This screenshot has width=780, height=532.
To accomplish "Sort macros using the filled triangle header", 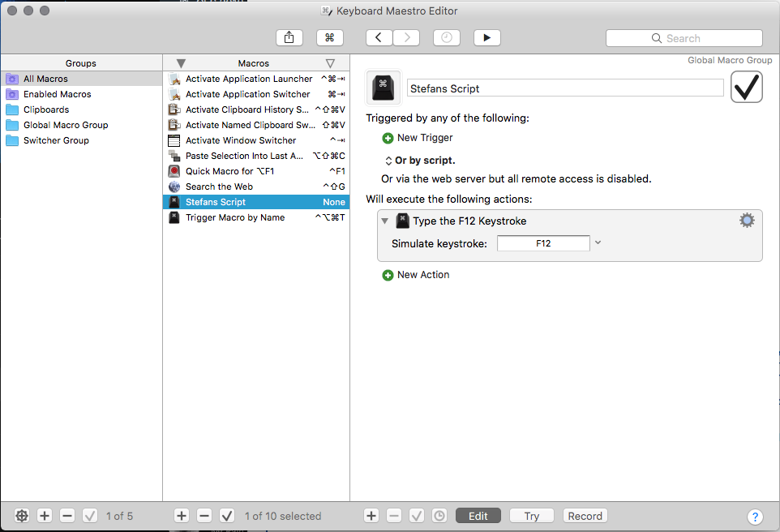I will pos(181,63).
